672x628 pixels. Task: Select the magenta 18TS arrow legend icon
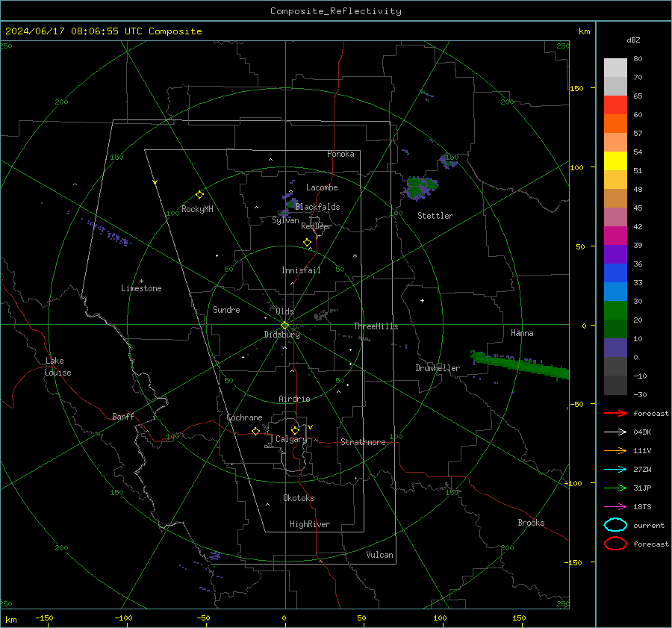pos(615,507)
